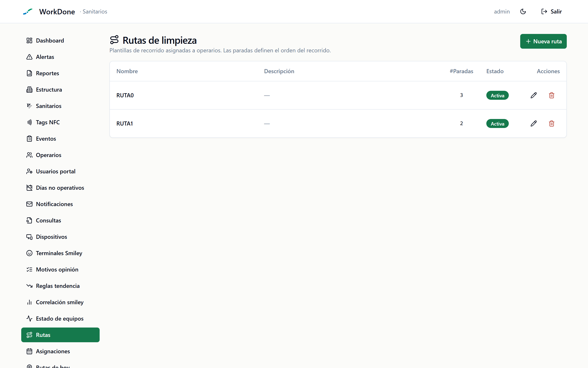
Task: Click the Reportes chart-file icon
Action: click(x=29, y=73)
